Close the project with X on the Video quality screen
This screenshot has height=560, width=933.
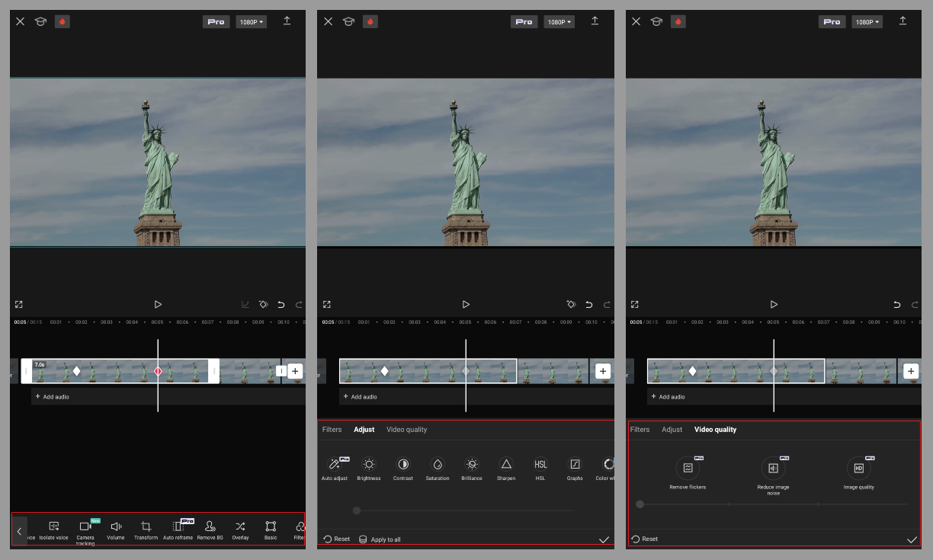pos(636,21)
